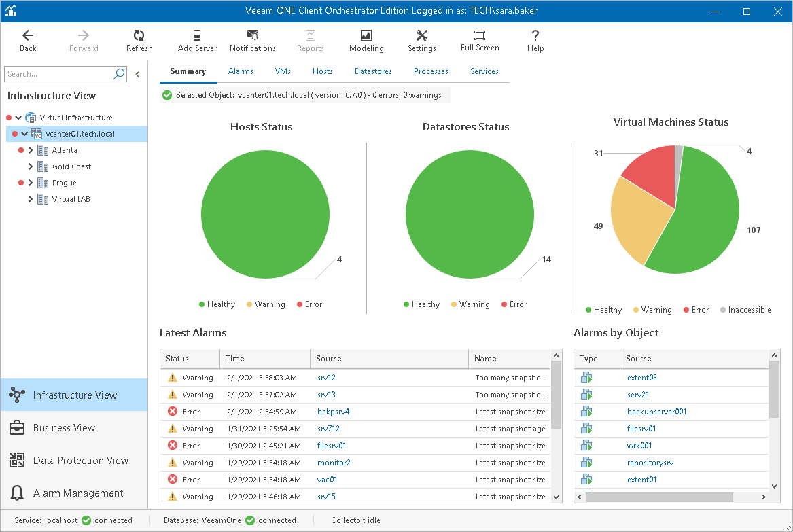Click the VM type icon for extent03

tap(586, 378)
